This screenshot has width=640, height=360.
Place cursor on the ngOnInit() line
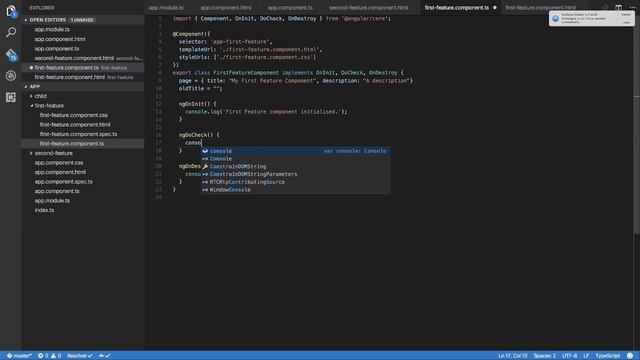click(x=198, y=104)
